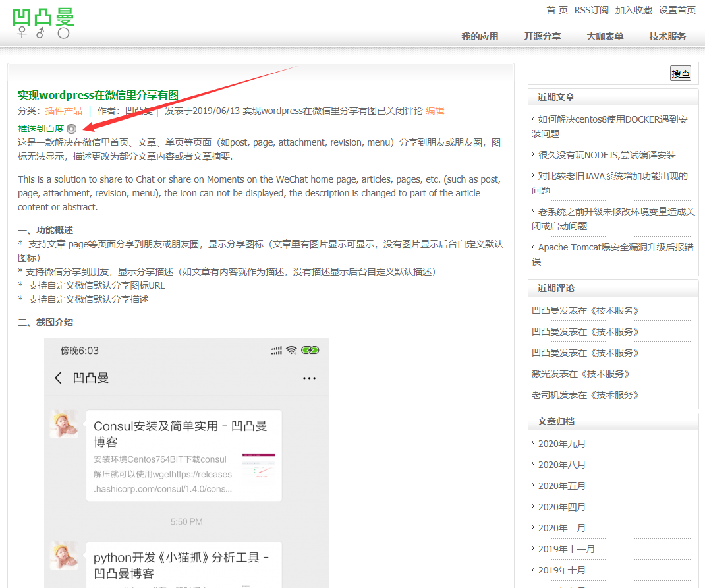Open the 我的应用 menu item
The image size is (705, 588).
click(480, 36)
